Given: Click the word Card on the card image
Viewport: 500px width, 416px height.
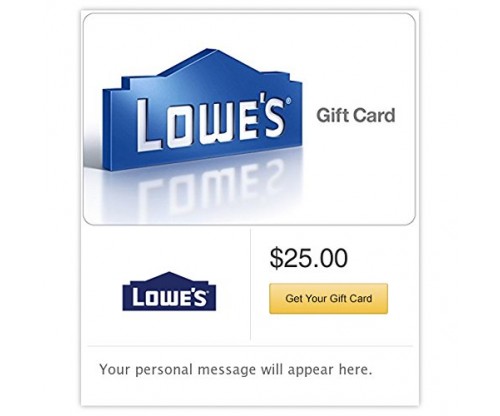Looking at the screenshot, I should pos(374,115).
